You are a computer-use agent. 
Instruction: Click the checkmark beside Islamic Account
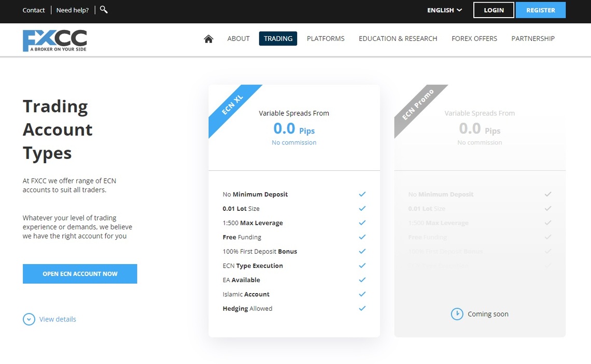pyautogui.click(x=362, y=295)
